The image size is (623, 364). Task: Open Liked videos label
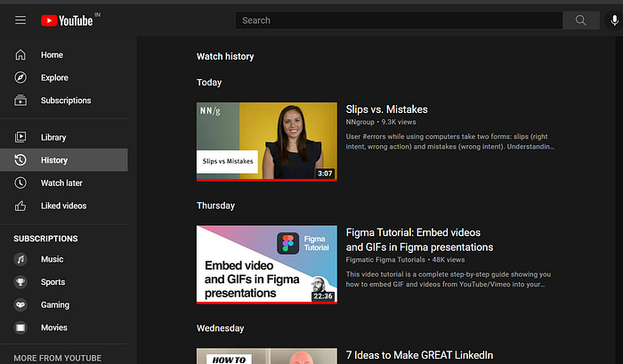tap(63, 206)
